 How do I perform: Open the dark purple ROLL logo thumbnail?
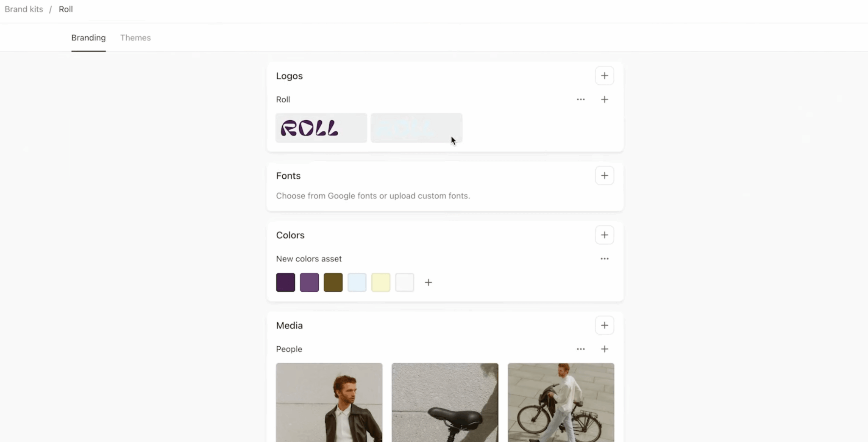[321, 128]
